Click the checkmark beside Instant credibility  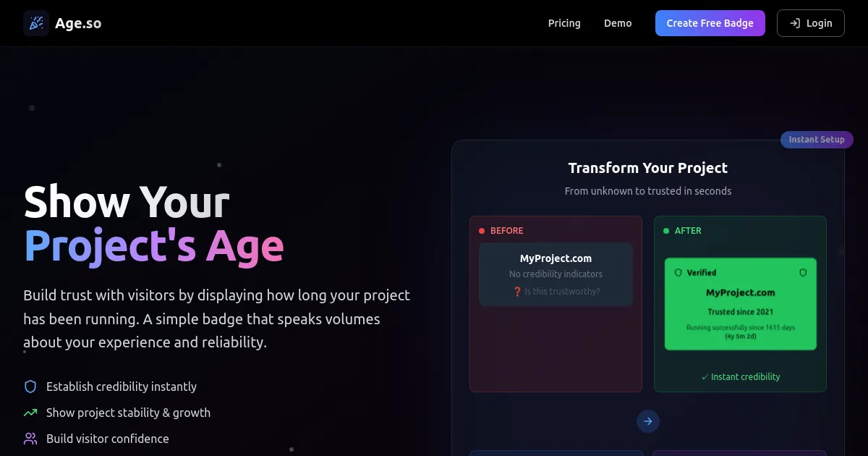[x=705, y=377]
